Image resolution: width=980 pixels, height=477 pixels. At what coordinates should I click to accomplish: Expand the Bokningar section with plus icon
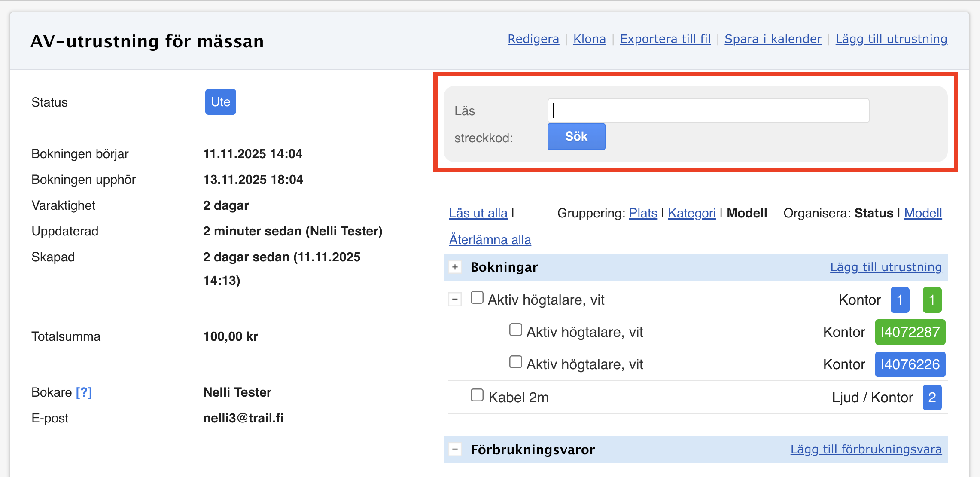(455, 267)
